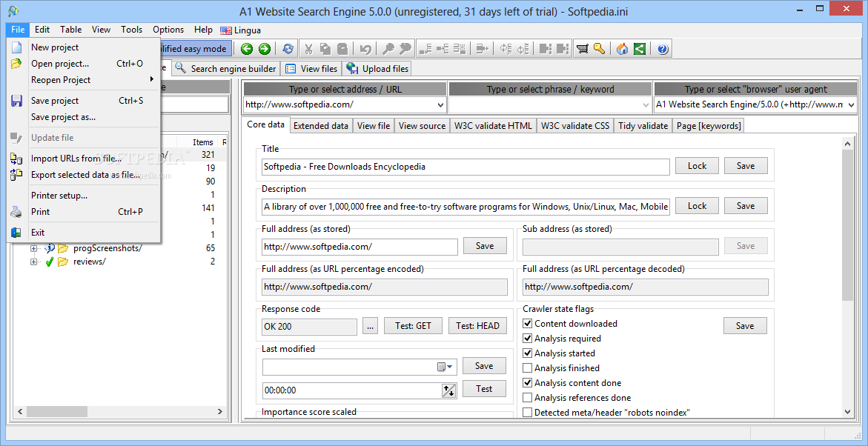Image resolution: width=868 pixels, height=446 pixels.
Task: Click the green share icon
Action: [x=640, y=49]
